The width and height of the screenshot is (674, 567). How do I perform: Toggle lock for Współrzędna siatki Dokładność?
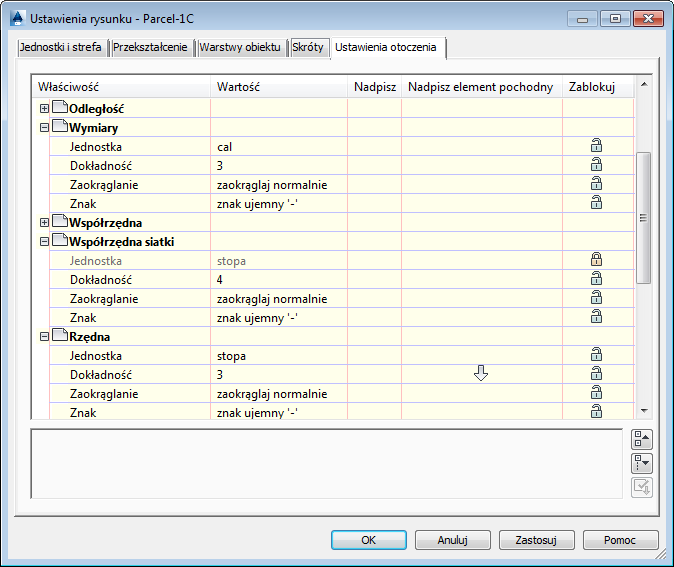(596, 279)
